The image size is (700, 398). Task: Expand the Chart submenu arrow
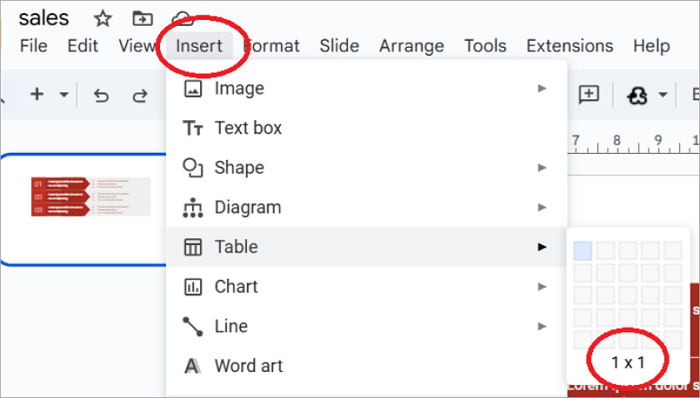(542, 286)
